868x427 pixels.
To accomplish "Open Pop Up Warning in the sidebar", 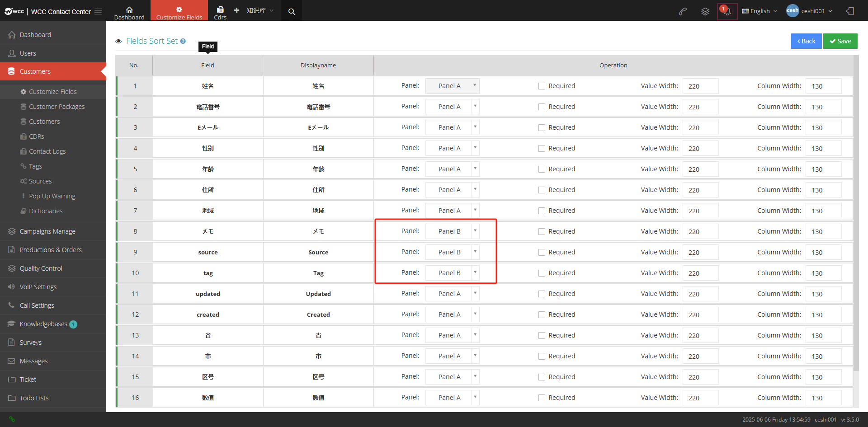I will [x=52, y=196].
